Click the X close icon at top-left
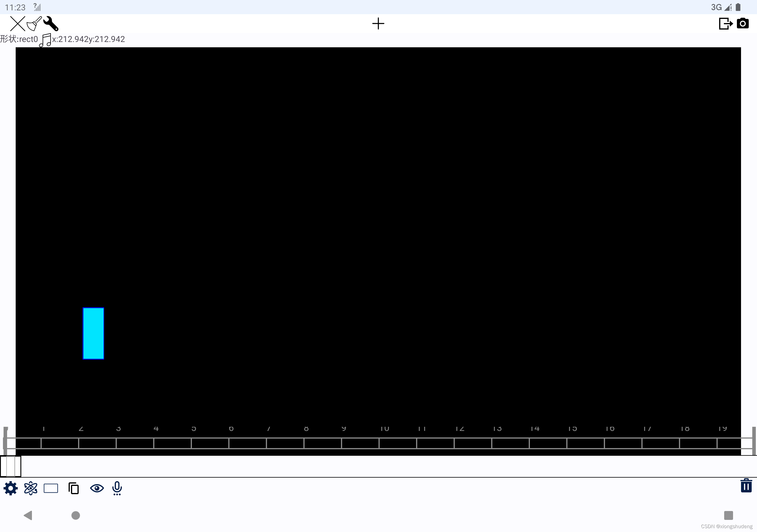Viewport: 757px width, 532px height. coord(17,24)
